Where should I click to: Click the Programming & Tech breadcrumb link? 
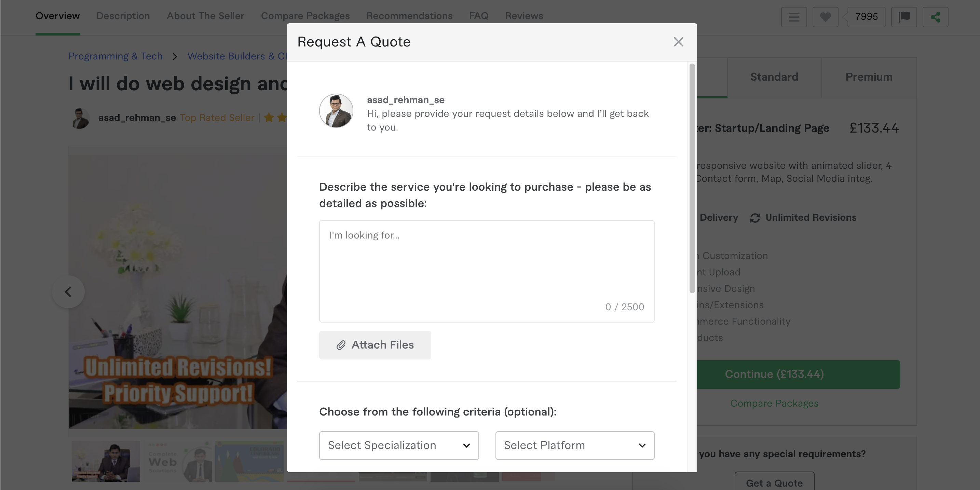click(115, 56)
